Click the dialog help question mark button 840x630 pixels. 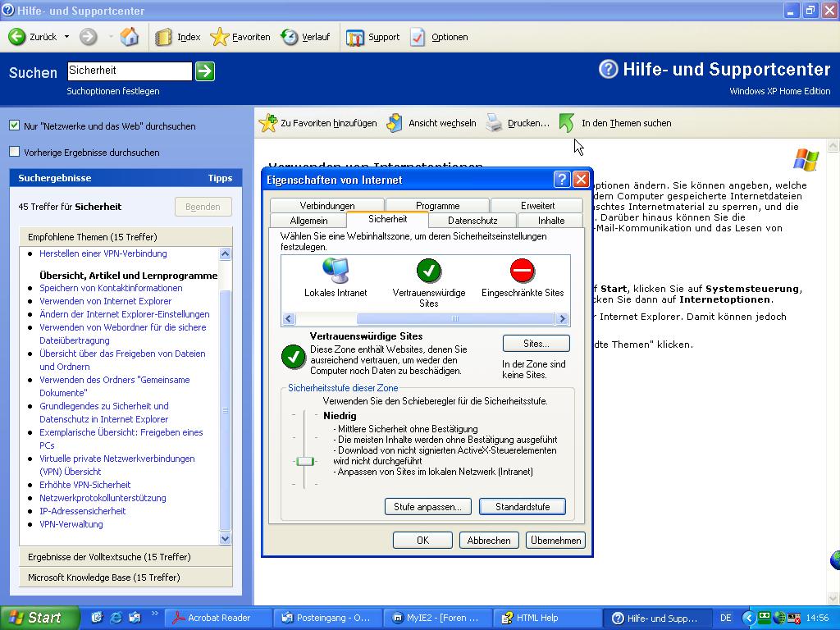click(561, 179)
